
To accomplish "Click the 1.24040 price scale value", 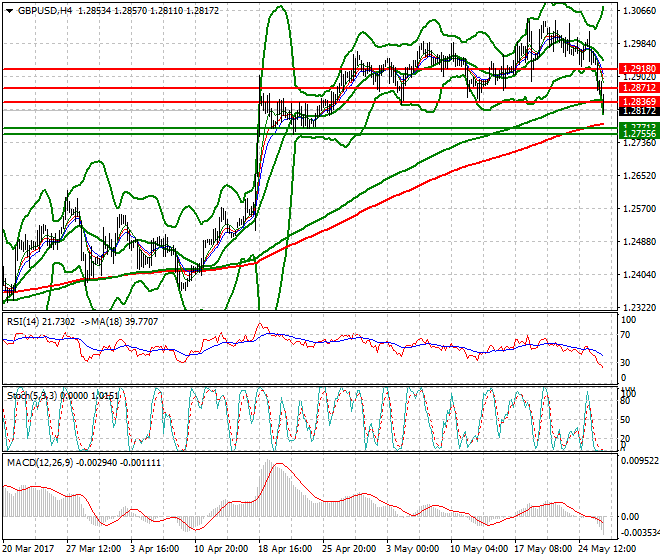I will (639, 275).
